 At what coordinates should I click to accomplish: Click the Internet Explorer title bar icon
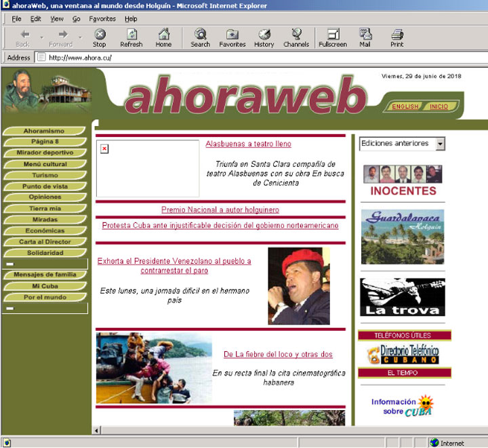[5, 5]
